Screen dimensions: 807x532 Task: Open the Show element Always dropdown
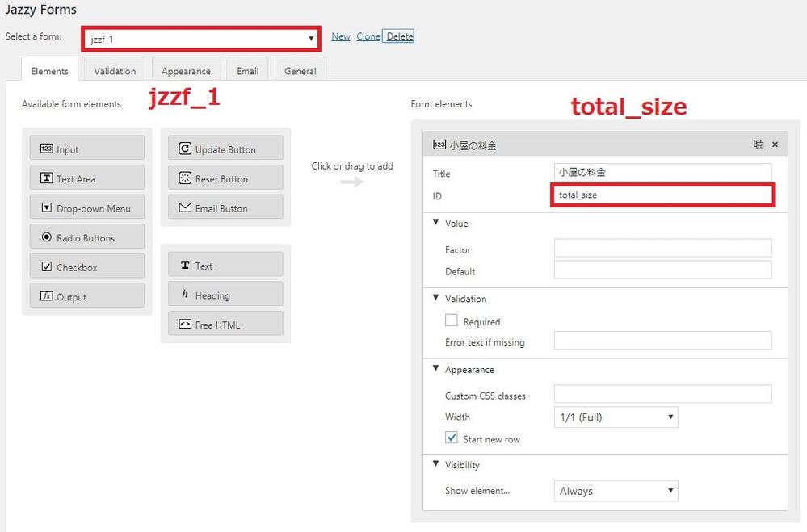(x=616, y=490)
